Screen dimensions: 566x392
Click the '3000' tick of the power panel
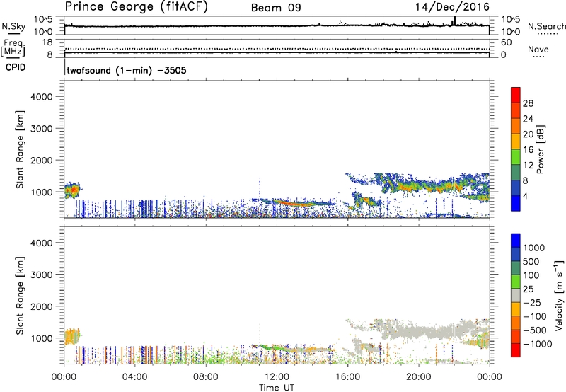(41, 129)
